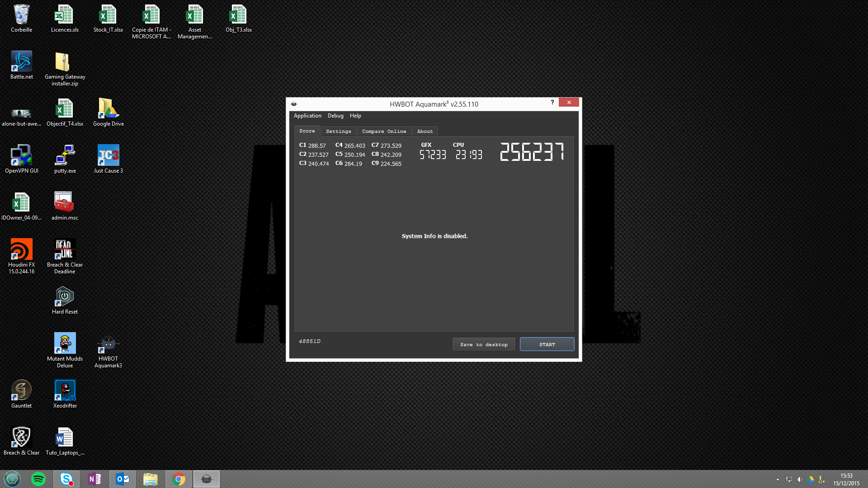Open Spotify from taskbar
This screenshot has height=488, width=868.
point(38,479)
